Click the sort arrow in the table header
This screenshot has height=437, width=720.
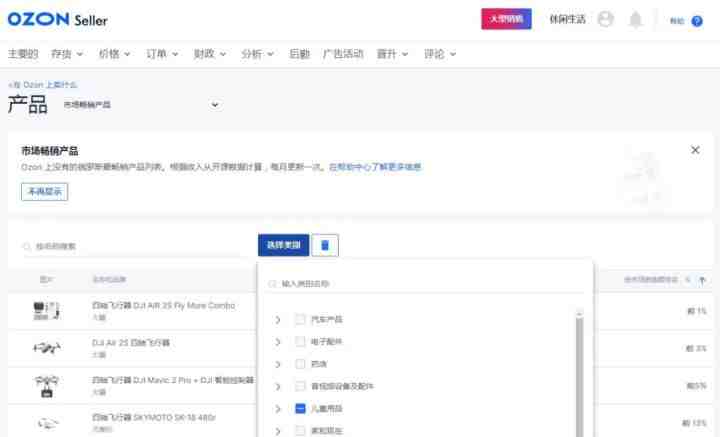pyautogui.click(x=702, y=280)
